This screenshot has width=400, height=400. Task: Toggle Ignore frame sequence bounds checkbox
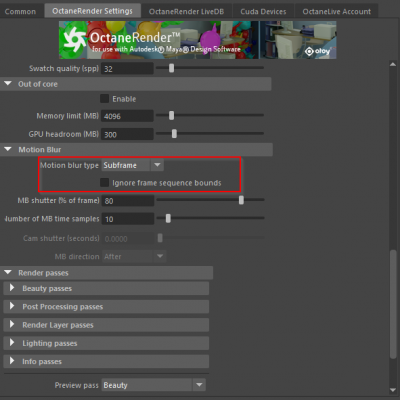coord(104,182)
